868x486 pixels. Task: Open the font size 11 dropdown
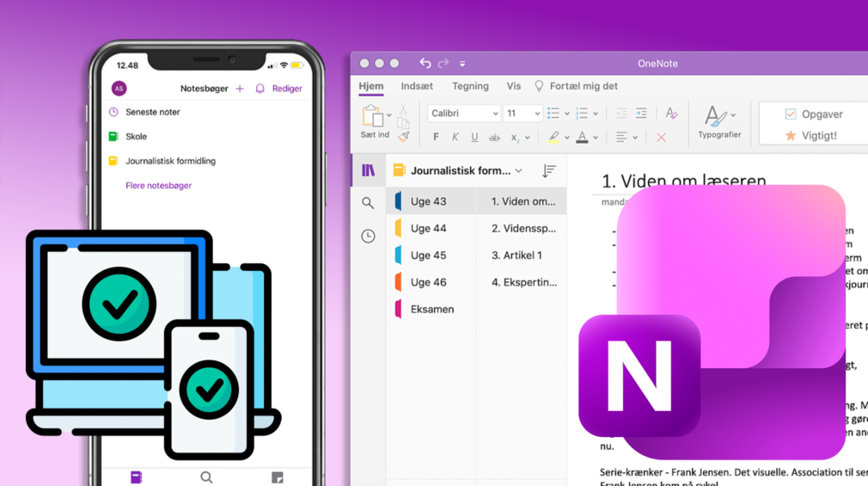tap(523, 114)
